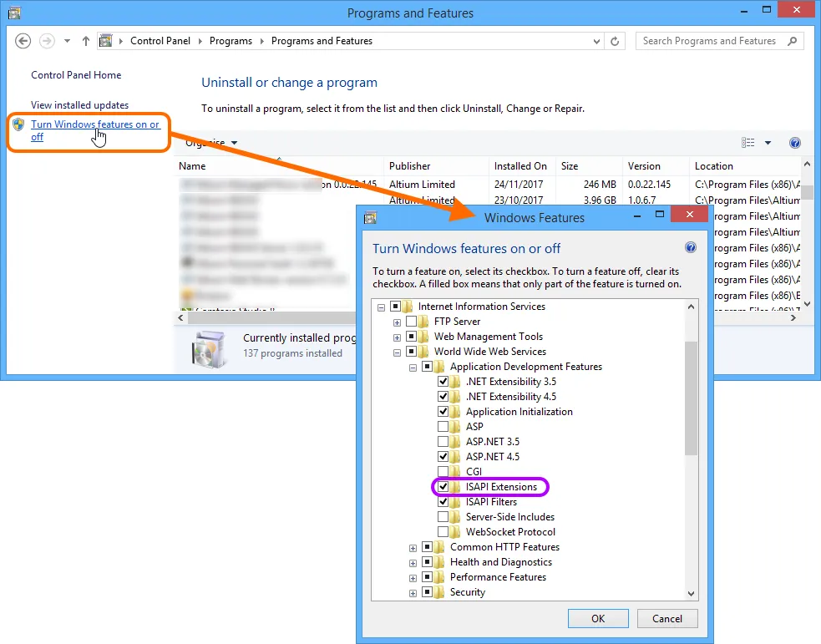
Task: Click the FTP Server folder icon
Action: [424, 322]
